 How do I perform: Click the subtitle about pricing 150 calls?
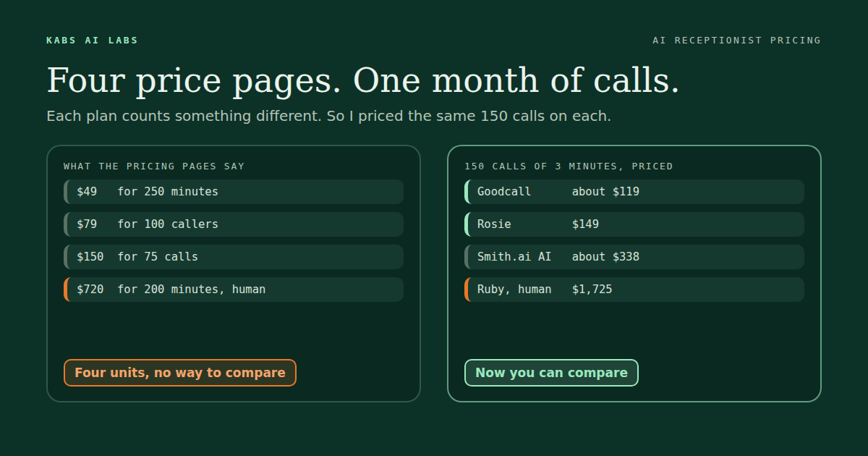click(328, 116)
